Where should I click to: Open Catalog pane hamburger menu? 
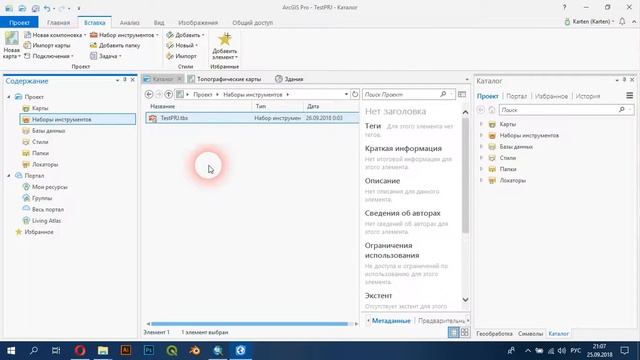pos(629,96)
